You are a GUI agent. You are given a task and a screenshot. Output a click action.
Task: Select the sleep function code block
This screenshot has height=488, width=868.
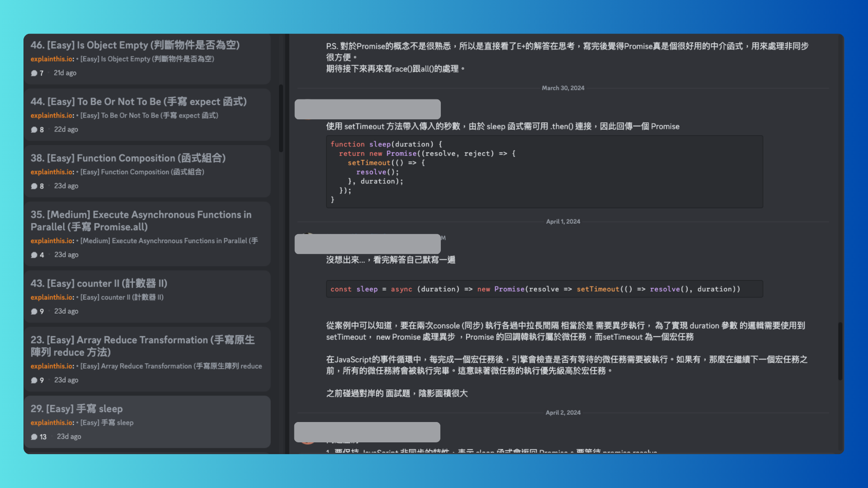(x=542, y=172)
